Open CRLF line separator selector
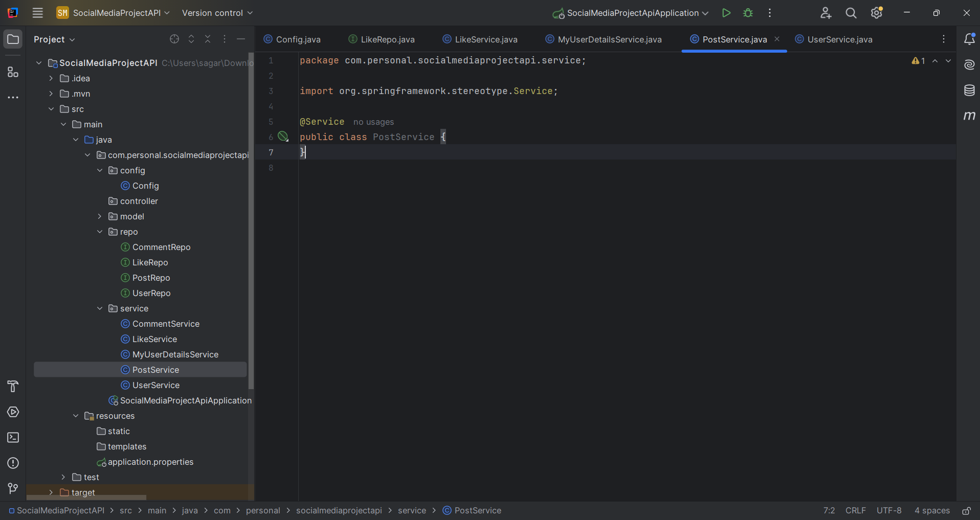The height and width of the screenshot is (520, 980). 856,510
